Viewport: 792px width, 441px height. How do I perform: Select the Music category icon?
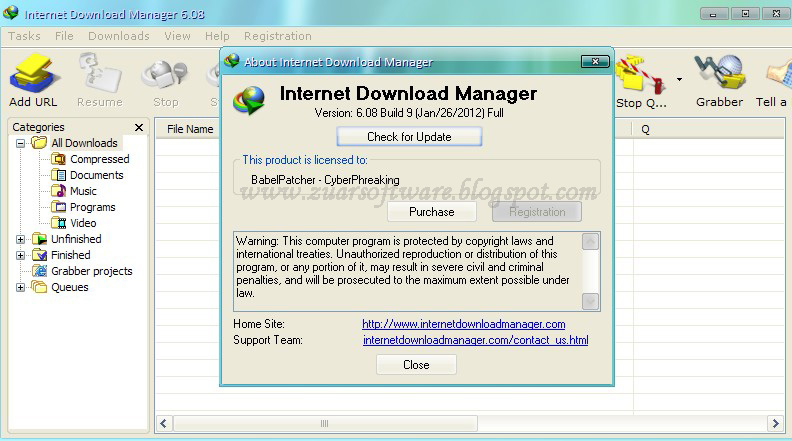59,191
